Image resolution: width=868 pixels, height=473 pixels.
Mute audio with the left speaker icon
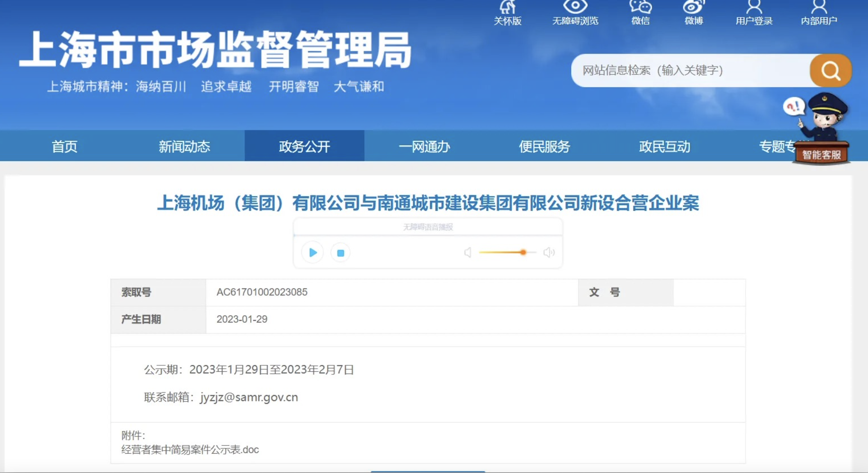click(468, 252)
